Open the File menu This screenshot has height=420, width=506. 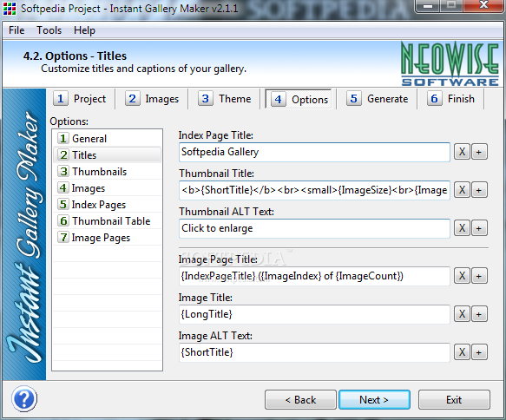coord(16,30)
